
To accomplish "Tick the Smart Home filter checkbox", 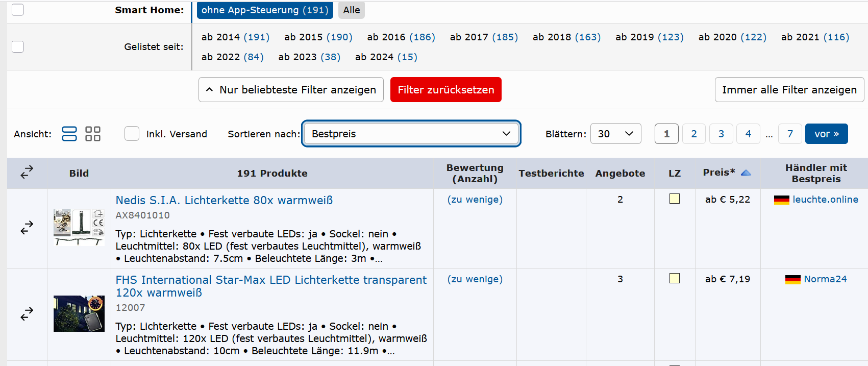I will (x=18, y=10).
